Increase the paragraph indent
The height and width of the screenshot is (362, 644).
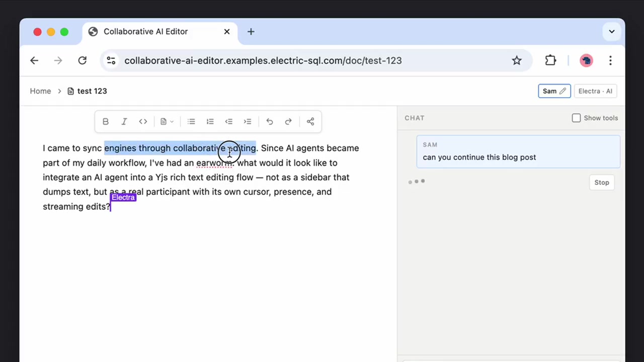pyautogui.click(x=247, y=121)
